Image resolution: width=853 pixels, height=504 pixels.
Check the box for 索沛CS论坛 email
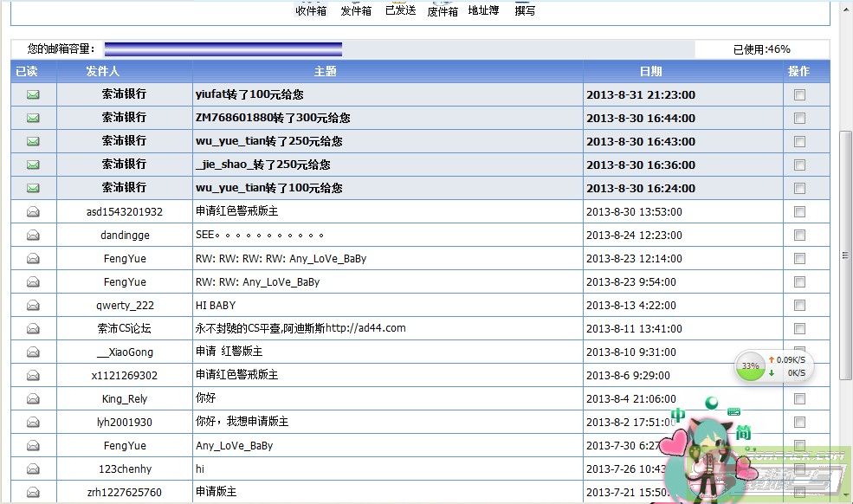(799, 328)
